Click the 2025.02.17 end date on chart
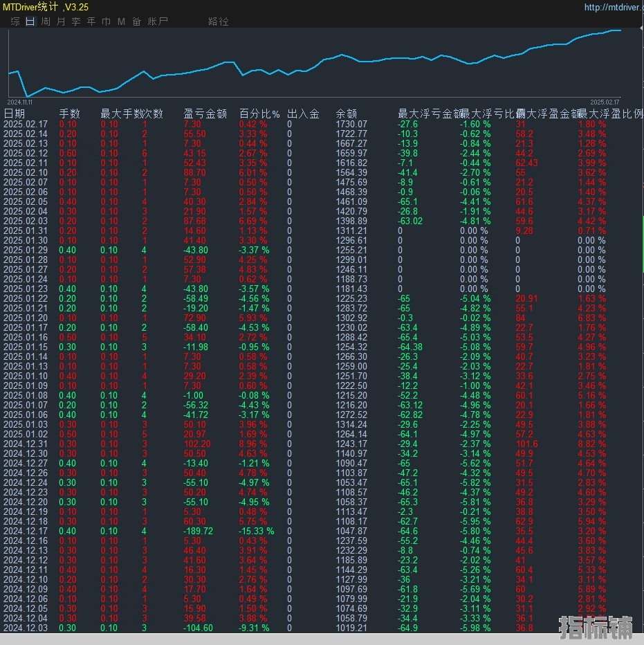 click(x=609, y=102)
